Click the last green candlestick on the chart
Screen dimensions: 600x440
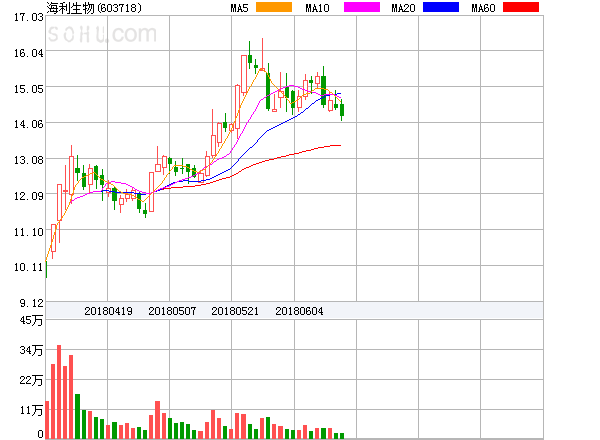(x=342, y=110)
